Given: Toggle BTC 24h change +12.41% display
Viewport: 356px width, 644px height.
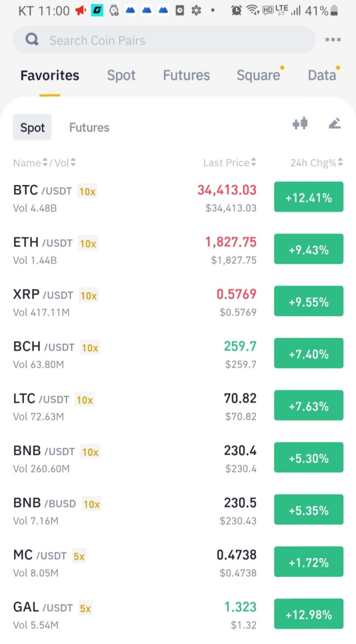Looking at the screenshot, I should (308, 197).
